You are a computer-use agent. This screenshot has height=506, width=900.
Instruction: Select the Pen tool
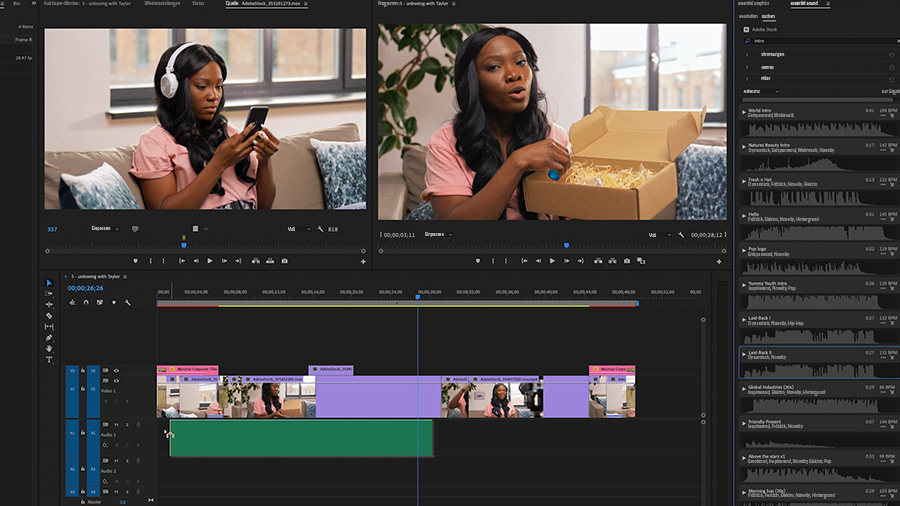[49, 338]
